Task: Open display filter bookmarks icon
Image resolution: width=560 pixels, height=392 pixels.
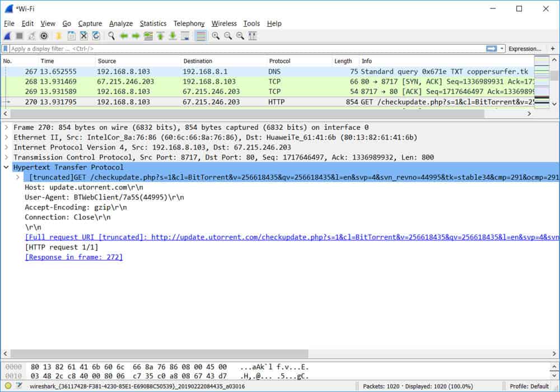Action: click(x=6, y=49)
